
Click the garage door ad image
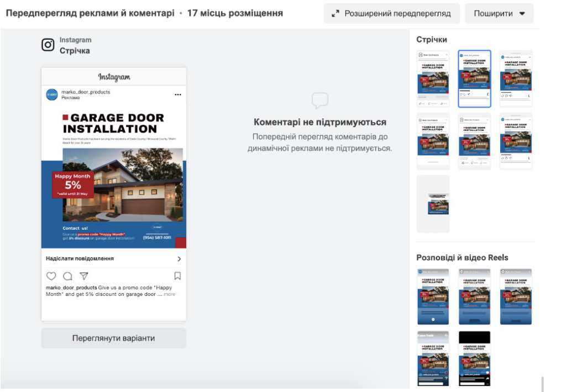coord(113,177)
